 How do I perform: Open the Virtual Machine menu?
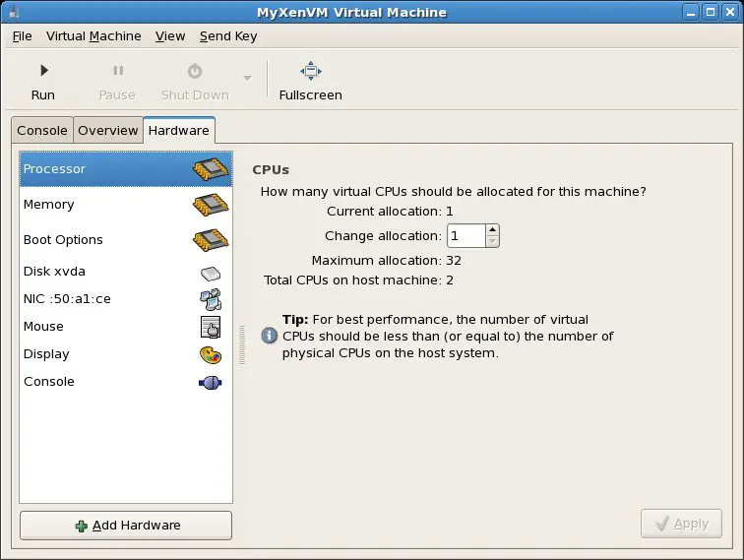[x=93, y=36]
